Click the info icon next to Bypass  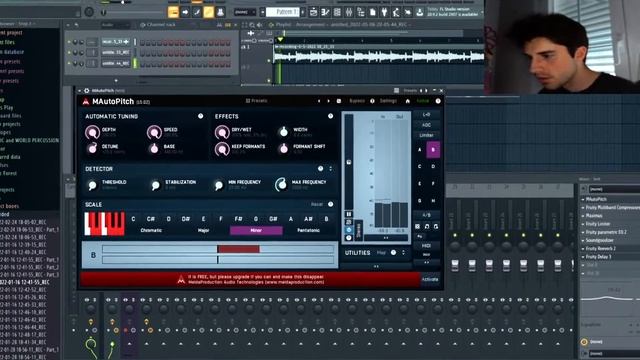coord(372,101)
